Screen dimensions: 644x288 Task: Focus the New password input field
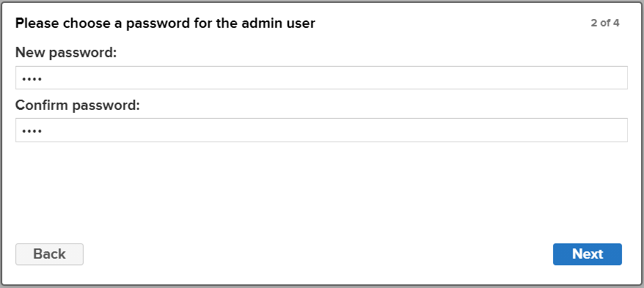tap(321, 78)
